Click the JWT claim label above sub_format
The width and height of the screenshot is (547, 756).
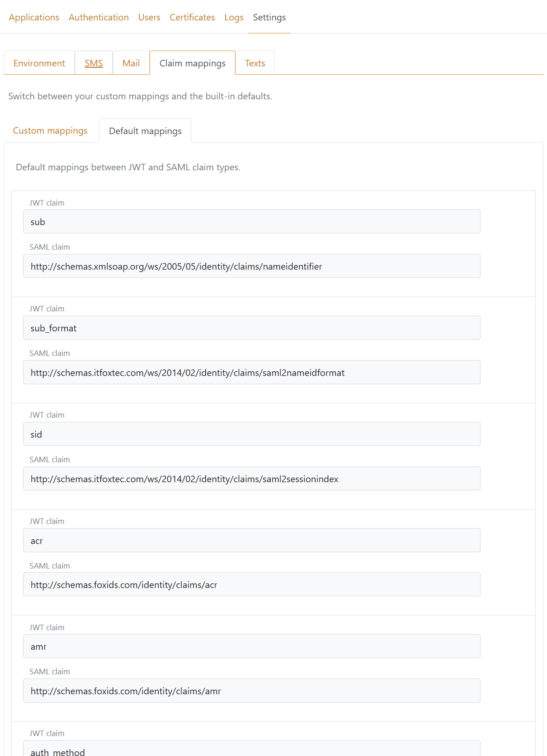tap(47, 309)
